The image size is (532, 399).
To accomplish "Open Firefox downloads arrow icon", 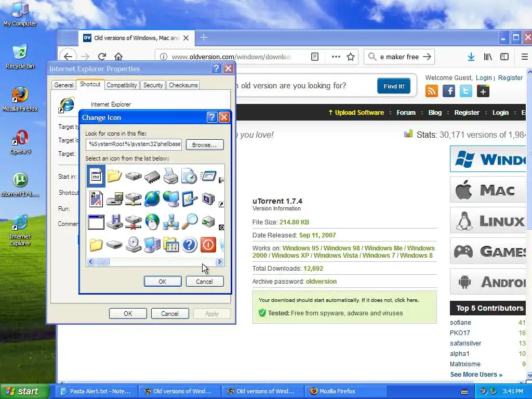I will coord(471,57).
